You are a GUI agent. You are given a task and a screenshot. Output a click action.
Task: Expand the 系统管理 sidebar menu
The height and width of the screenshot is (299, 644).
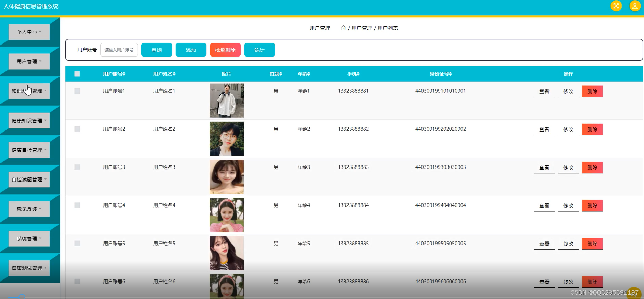tap(29, 238)
